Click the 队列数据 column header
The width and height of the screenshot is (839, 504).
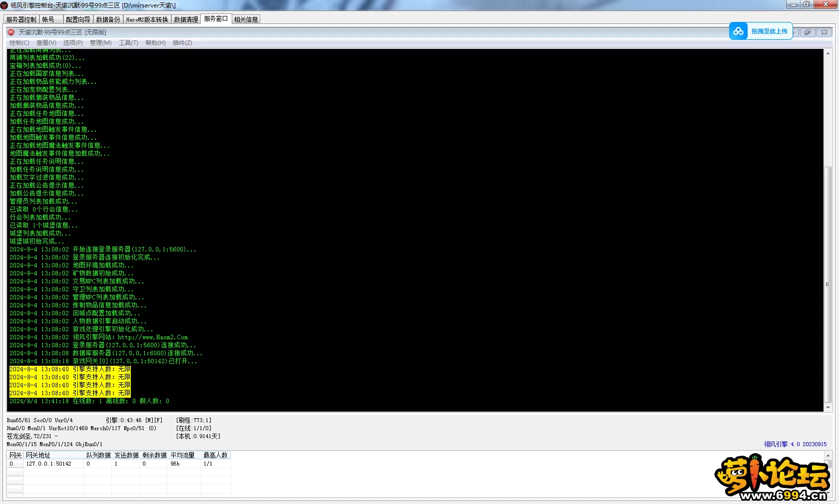(98, 455)
